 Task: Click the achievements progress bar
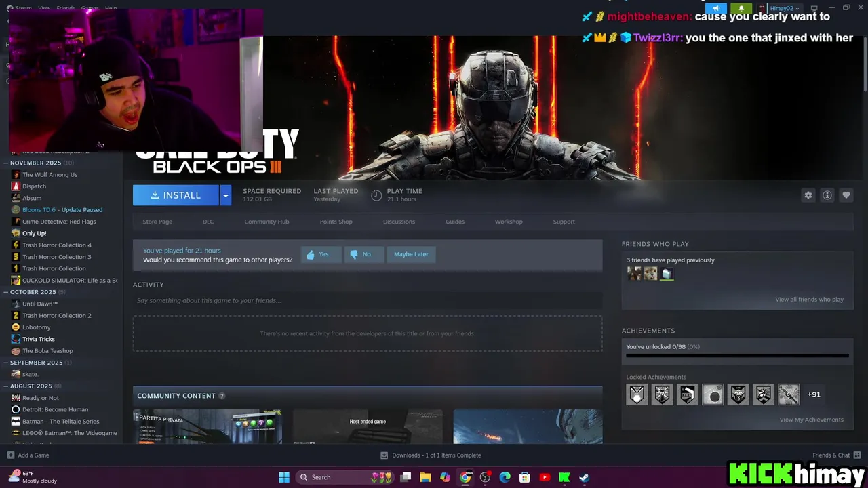[x=737, y=355]
